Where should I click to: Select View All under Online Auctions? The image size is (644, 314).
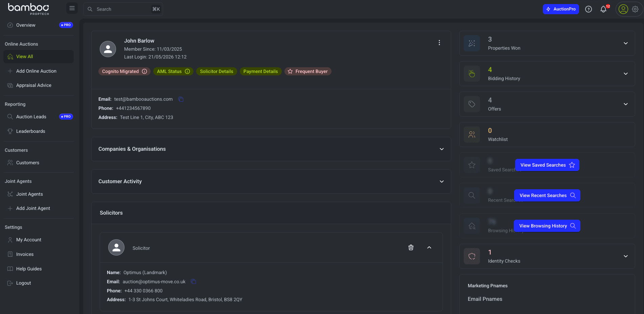click(x=38, y=56)
